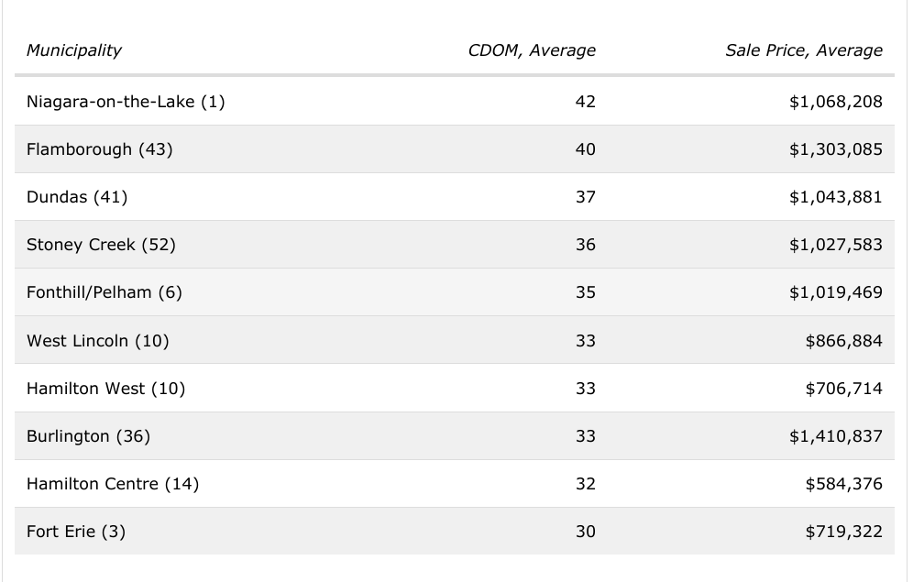Click Flamborough (43) municipality name
The height and width of the screenshot is (582, 924).
click(99, 149)
